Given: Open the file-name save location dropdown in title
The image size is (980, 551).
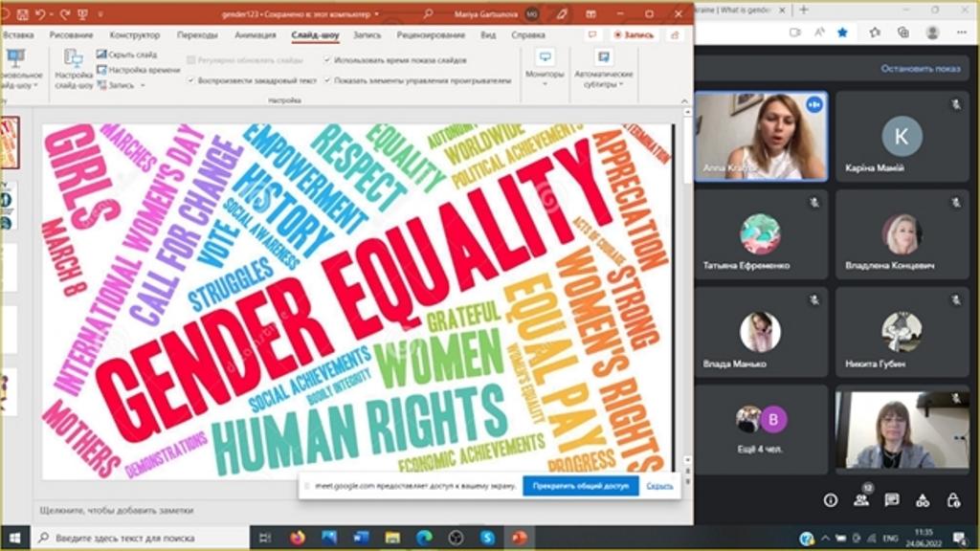Looking at the screenshot, I should pyautogui.click(x=376, y=13).
